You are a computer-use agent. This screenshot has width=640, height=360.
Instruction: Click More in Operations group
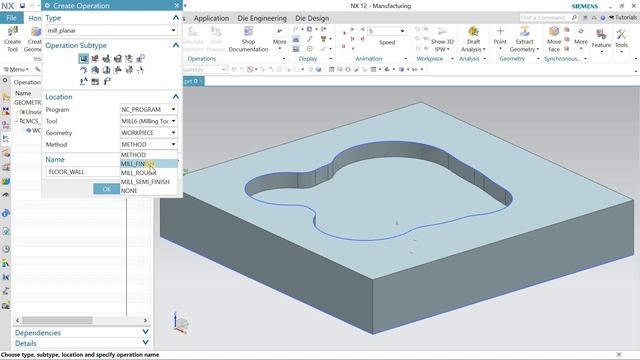[x=279, y=39]
